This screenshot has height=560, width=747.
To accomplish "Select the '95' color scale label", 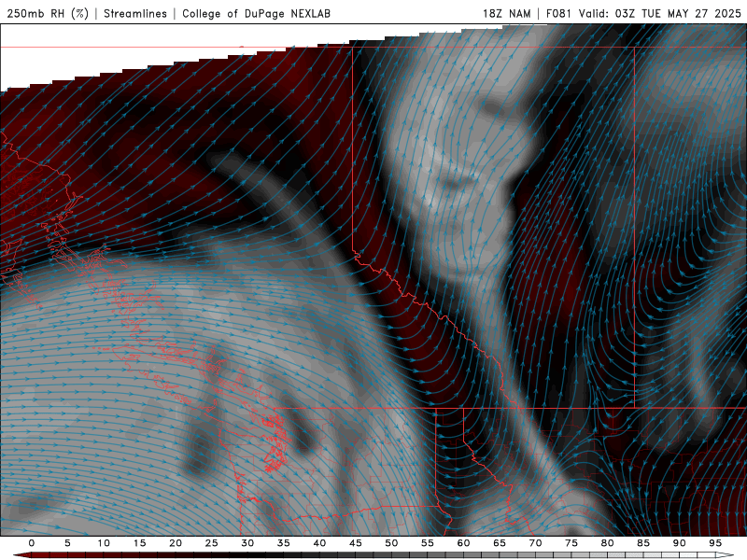I will 715,543.
